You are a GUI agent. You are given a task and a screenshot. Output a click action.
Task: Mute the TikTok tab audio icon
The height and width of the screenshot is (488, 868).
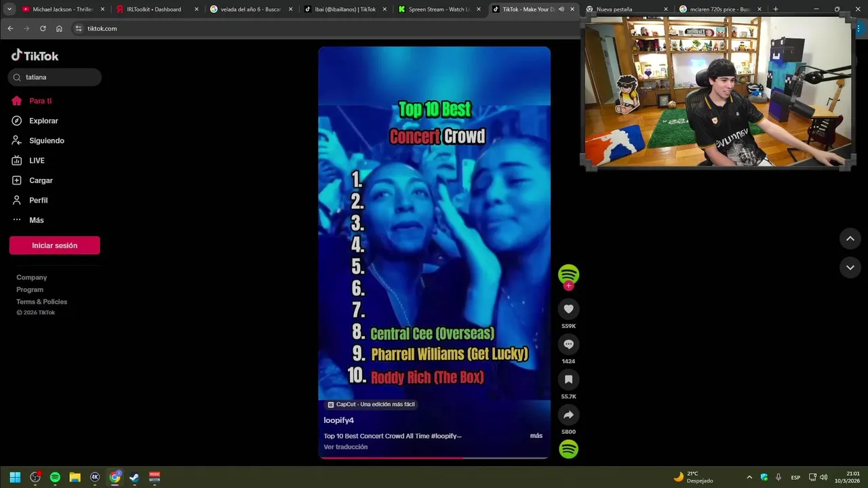(x=561, y=9)
